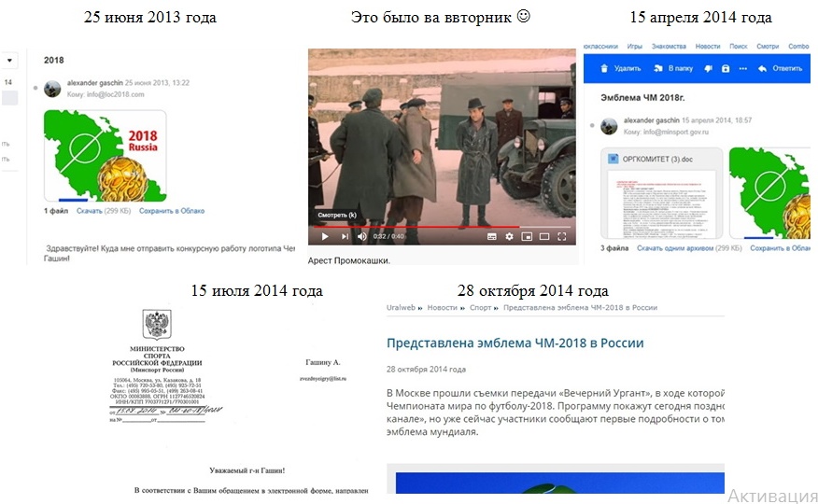Screen dimensions: 818x504
Task: Open more actions ellipsis in mail toolbar
Action: (743, 68)
